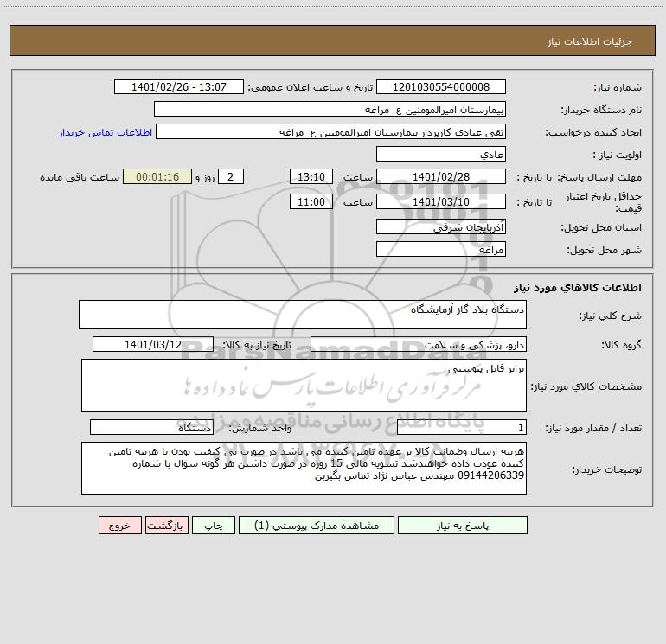Click delivery city field 'مراغه'
Image resolution: width=666 pixels, height=644 pixels.
pyautogui.click(x=441, y=249)
